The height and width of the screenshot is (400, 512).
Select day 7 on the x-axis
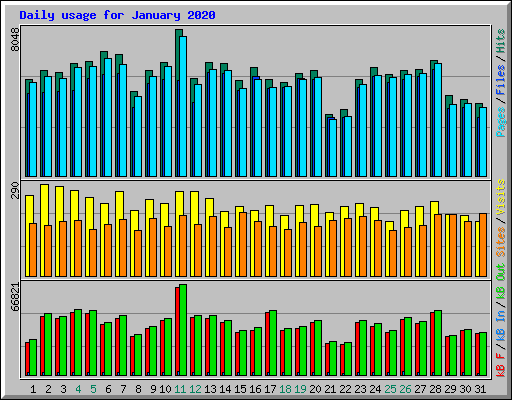(x=123, y=389)
